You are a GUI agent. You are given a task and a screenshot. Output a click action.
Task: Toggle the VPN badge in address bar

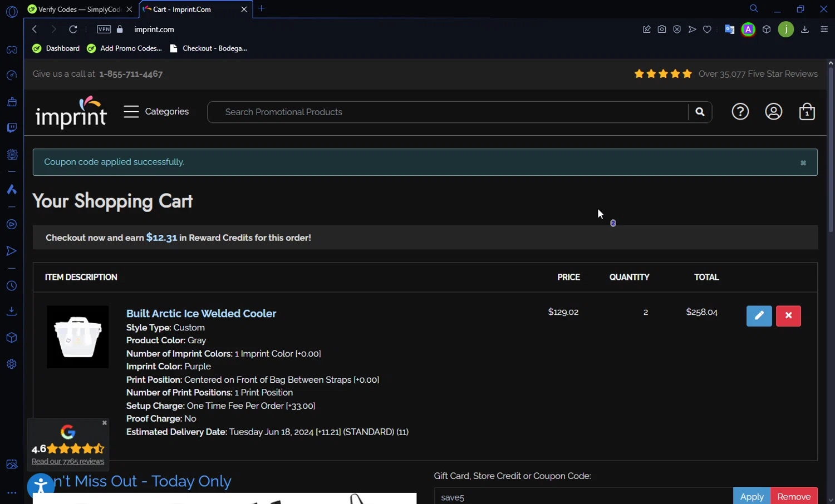point(104,29)
